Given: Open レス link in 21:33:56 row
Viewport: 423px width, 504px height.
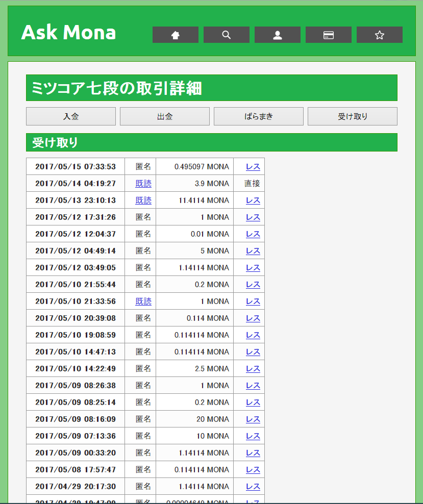Looking at the screenshot, I should pyautogui.click(x=253, y=301).
